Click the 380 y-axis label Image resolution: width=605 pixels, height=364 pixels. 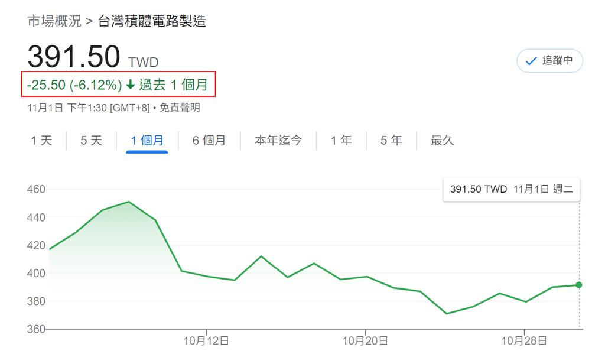pos(36,301)
